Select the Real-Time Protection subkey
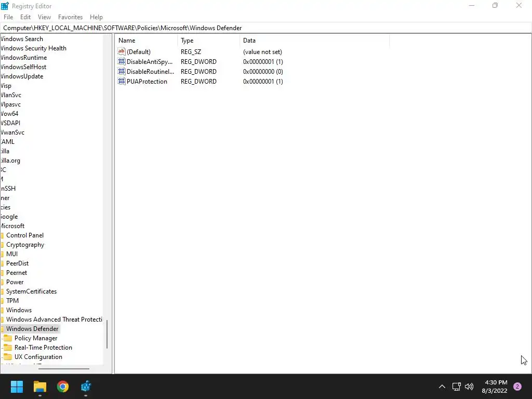Image resolution: width=532 pixels, height=399 pixels. 43,348
